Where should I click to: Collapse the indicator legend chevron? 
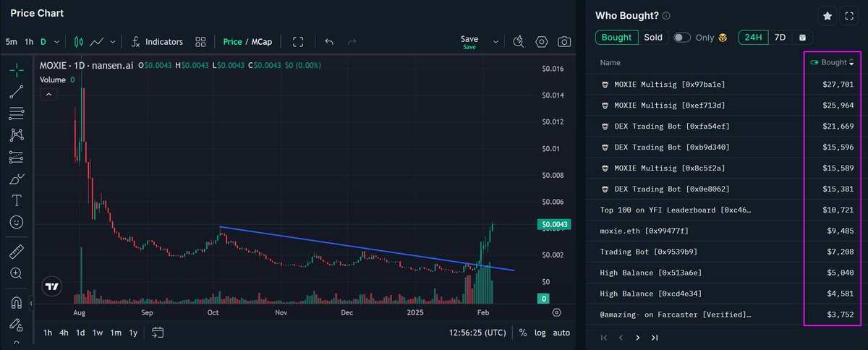coord(48,94)
